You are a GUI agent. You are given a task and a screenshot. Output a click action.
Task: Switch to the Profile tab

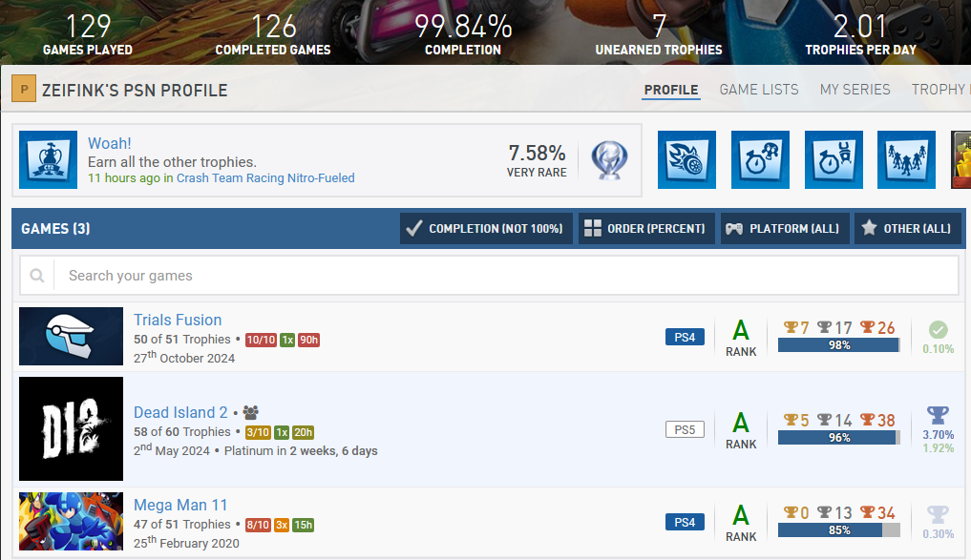671,90
